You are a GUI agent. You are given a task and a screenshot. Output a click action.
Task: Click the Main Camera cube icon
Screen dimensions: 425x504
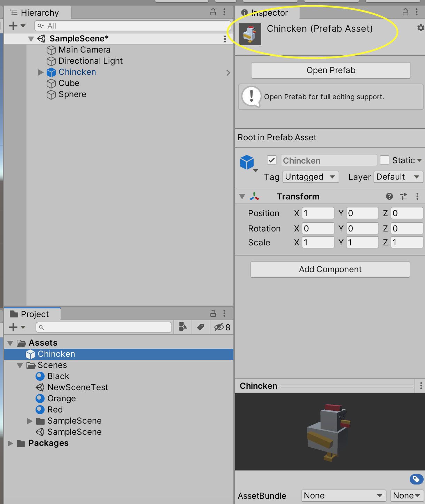pyautogui.click(x=51, y=50)
